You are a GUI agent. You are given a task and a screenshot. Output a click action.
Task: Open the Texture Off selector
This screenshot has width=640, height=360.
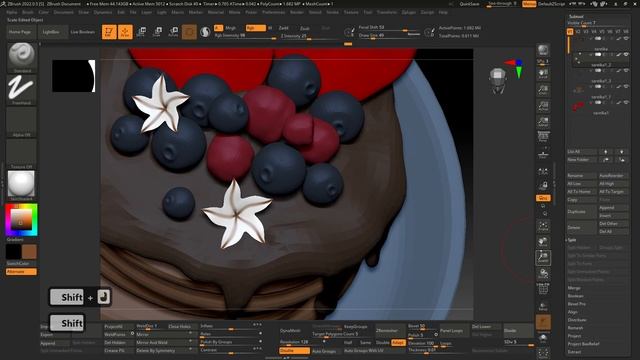tap(22, 153)
